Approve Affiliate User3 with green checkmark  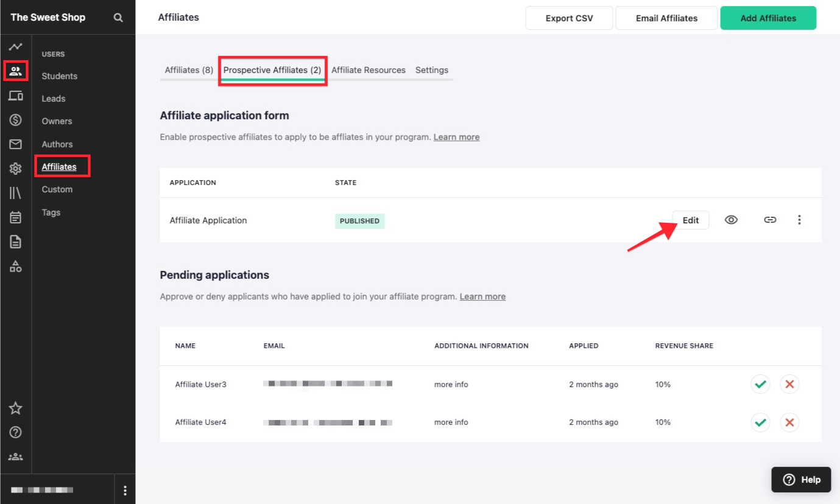click(x=760, y=384)
